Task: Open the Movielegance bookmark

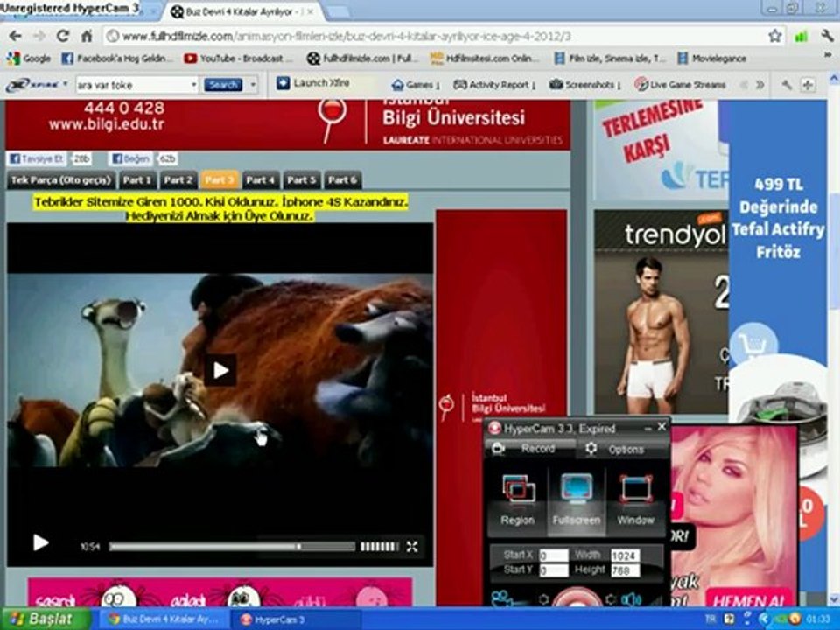Action: point(712,59)
